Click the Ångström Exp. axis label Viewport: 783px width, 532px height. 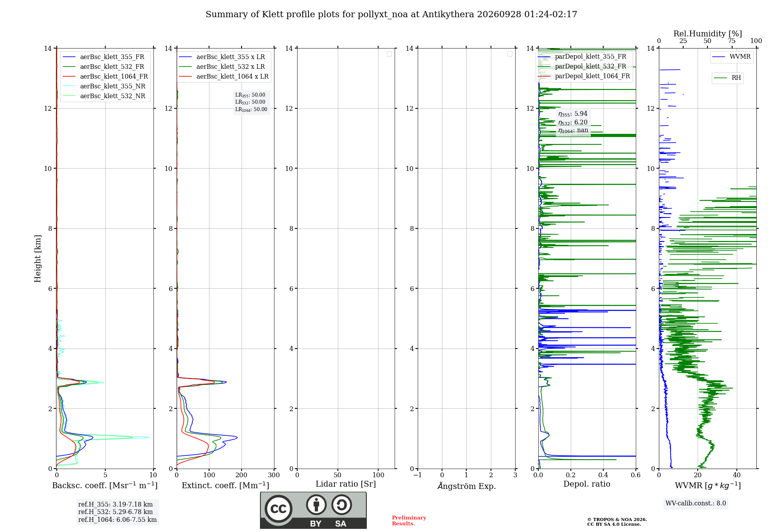[x=467, y=485]
